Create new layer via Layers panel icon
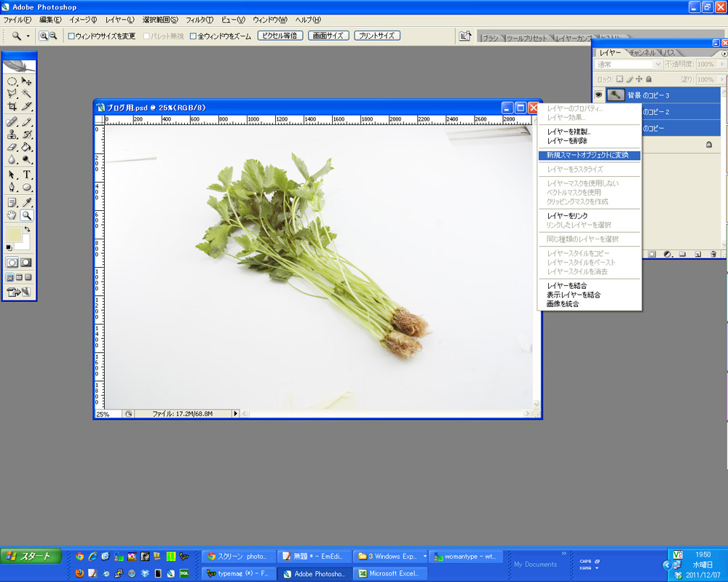The image size is (728, 582). tap(697, 254)
